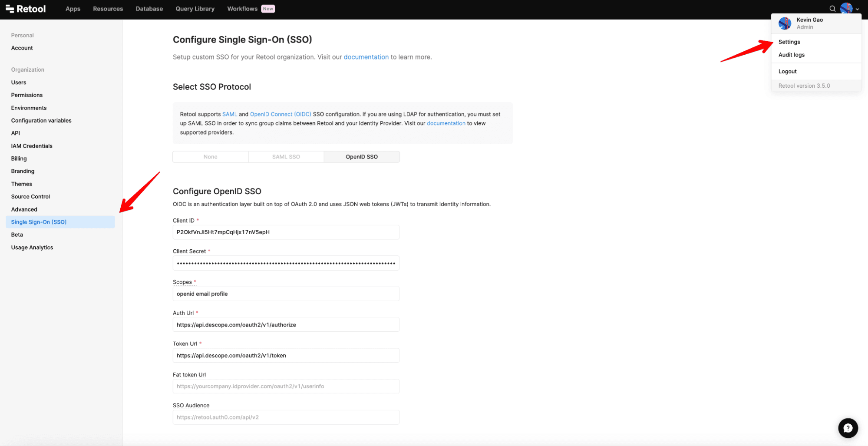Open help via the question mark icon
868x446 pixels.
[x=848, y=428]
